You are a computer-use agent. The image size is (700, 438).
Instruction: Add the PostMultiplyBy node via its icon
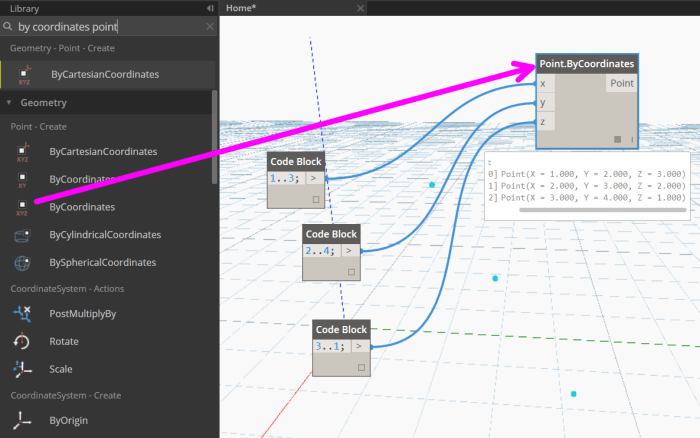click(22, 314)
